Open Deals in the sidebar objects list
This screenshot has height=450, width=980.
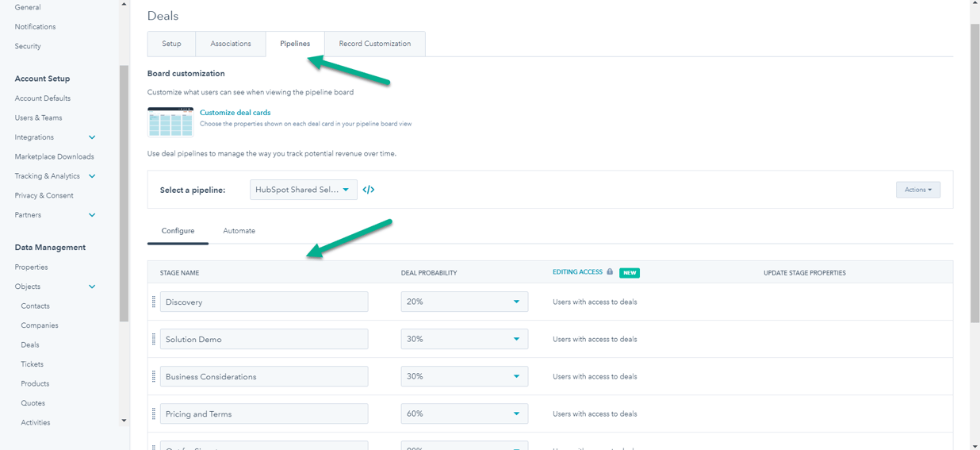point(30,345)
